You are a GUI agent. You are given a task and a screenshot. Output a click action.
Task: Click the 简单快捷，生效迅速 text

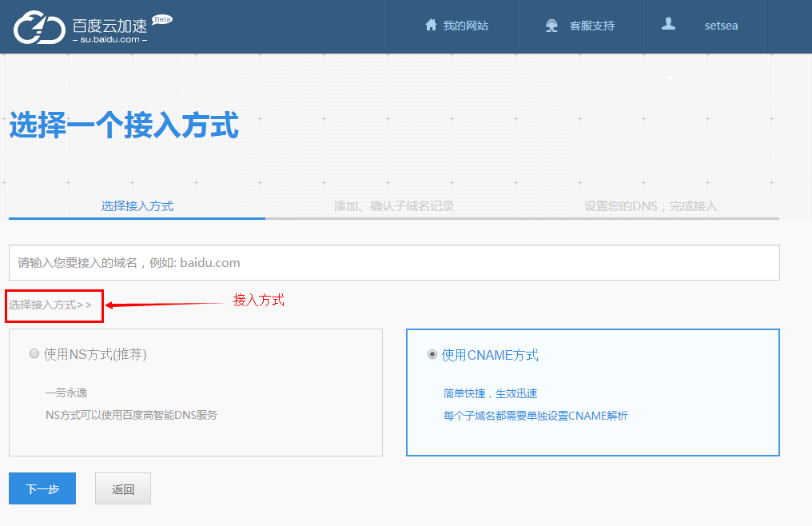tap(491, 393)
